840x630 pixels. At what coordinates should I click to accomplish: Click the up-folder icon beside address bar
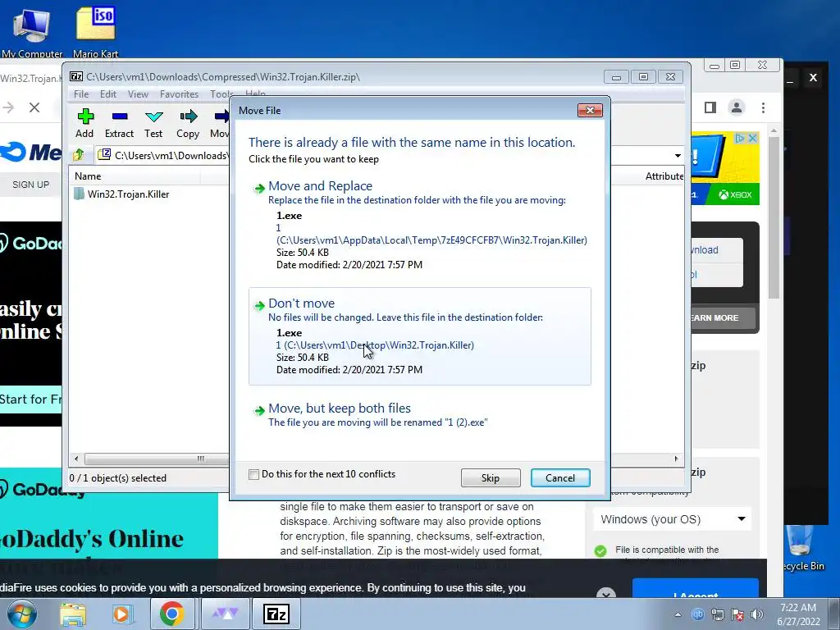pos(79,155)
